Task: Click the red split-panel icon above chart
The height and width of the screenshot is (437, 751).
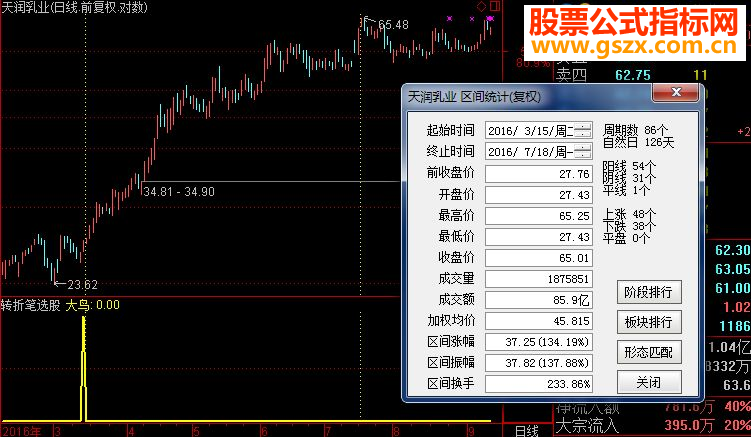Action: (495, 6)
